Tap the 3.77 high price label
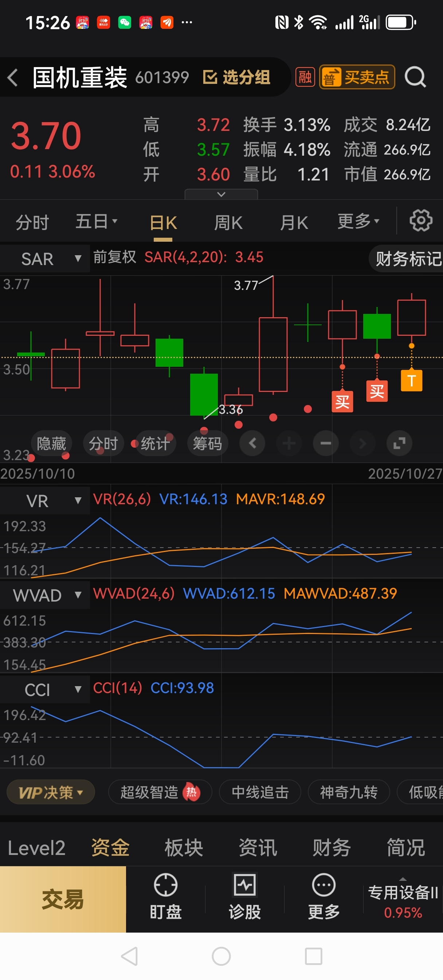This screenshot has height=980, width=443. [246, 285]
